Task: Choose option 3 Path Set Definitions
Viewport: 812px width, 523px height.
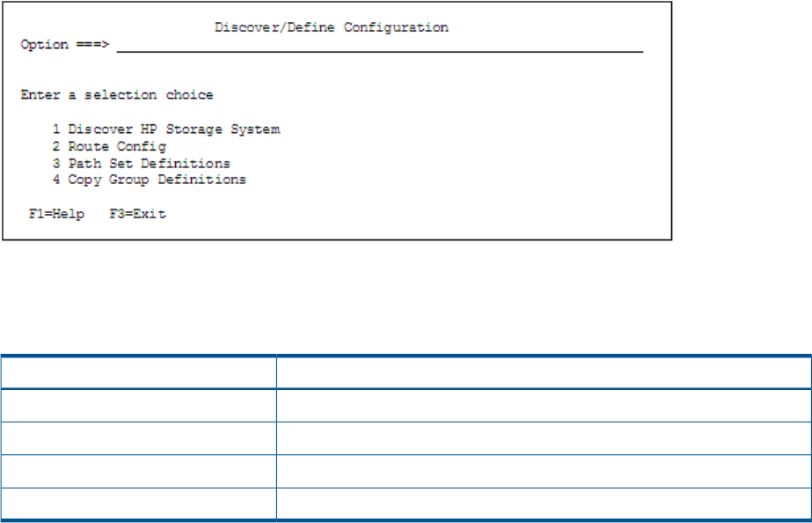Action: (x=141, y=164)
